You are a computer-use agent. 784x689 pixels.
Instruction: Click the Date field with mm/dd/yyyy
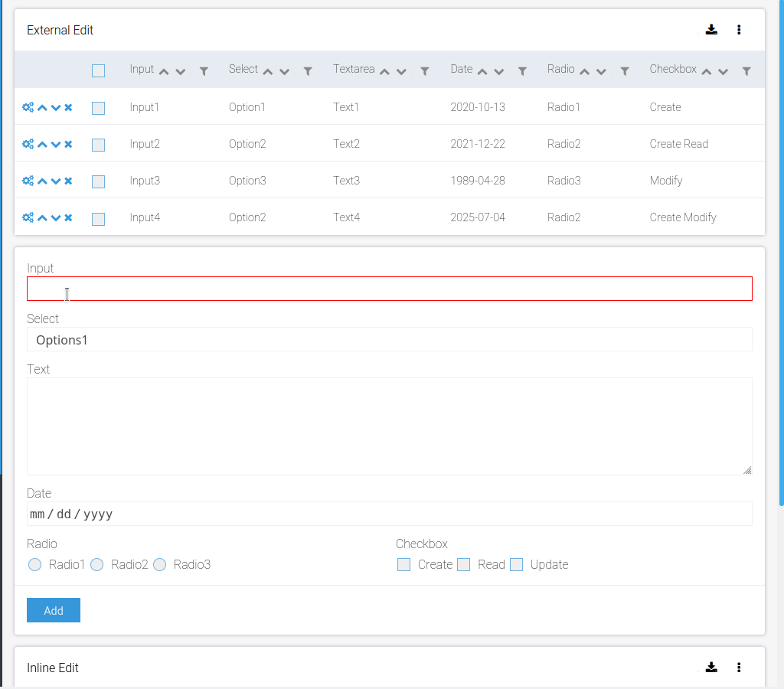click(x=389, y=514)
